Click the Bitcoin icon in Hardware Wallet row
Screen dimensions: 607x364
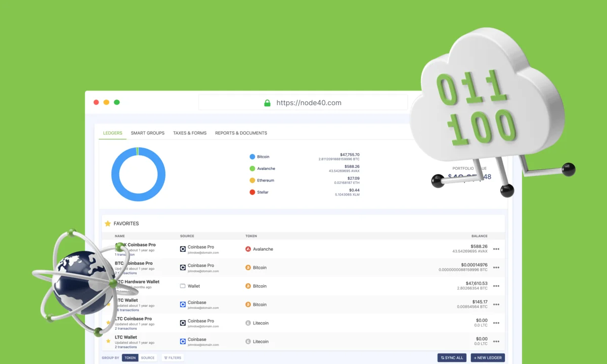coord(248,286)
